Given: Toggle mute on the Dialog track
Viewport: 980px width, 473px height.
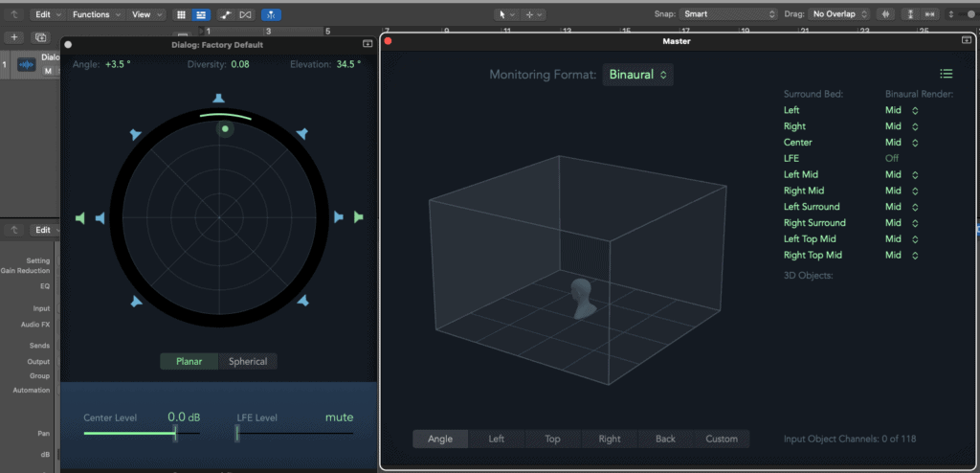Looking at the screenshot, I should [47, 72].
